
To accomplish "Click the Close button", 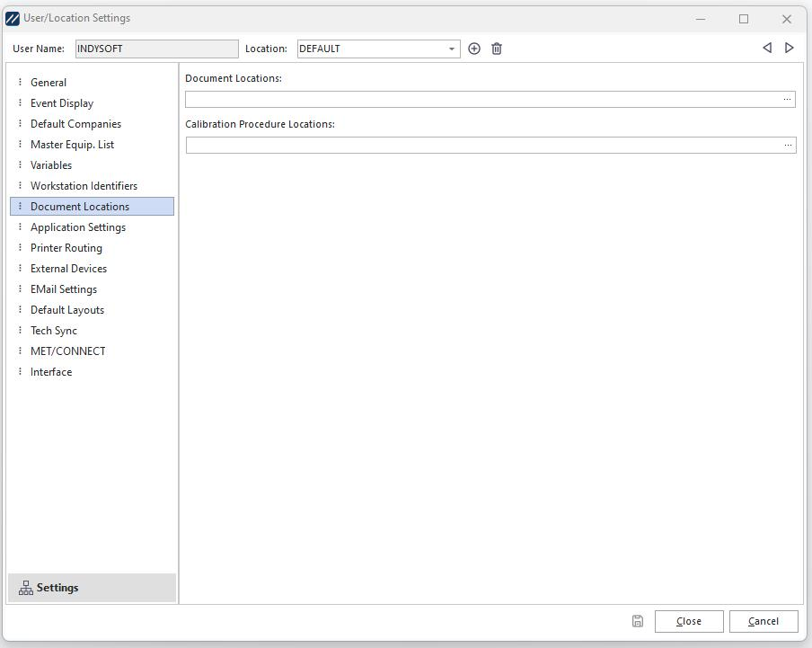I will [689, 621].
